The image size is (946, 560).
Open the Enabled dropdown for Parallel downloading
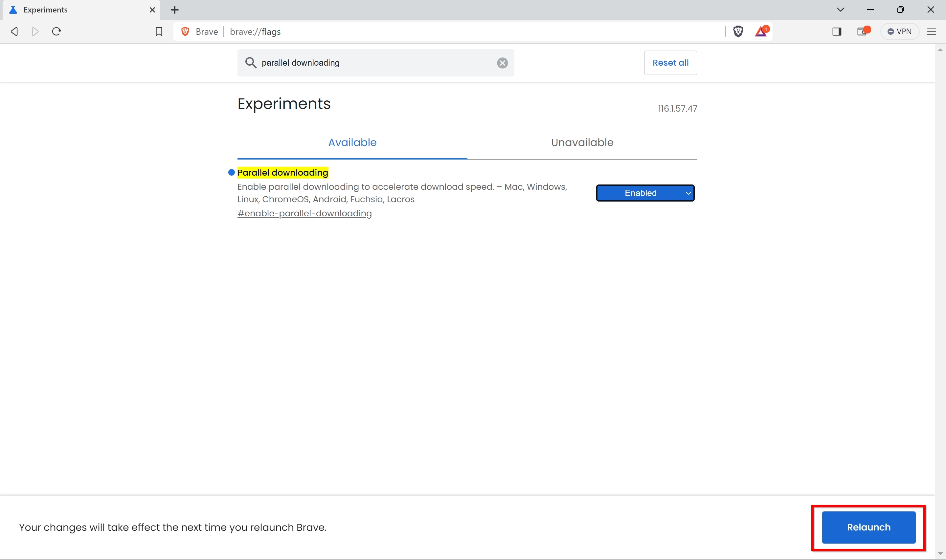tap(645, 193)
